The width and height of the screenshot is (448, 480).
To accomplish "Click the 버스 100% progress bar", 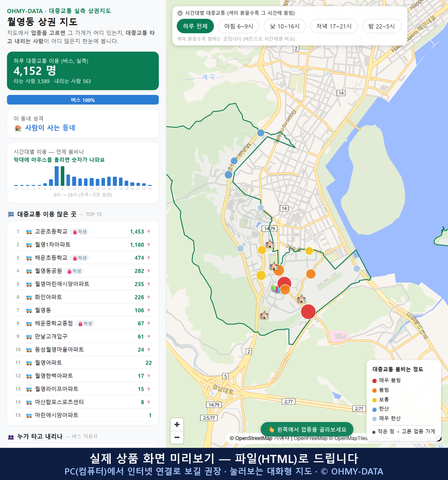I will 83,100.
